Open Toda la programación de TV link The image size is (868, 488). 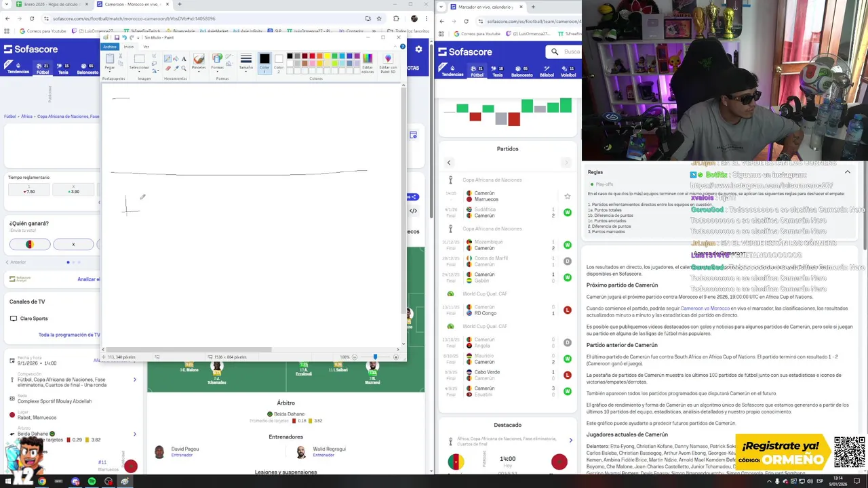[69, 335]
